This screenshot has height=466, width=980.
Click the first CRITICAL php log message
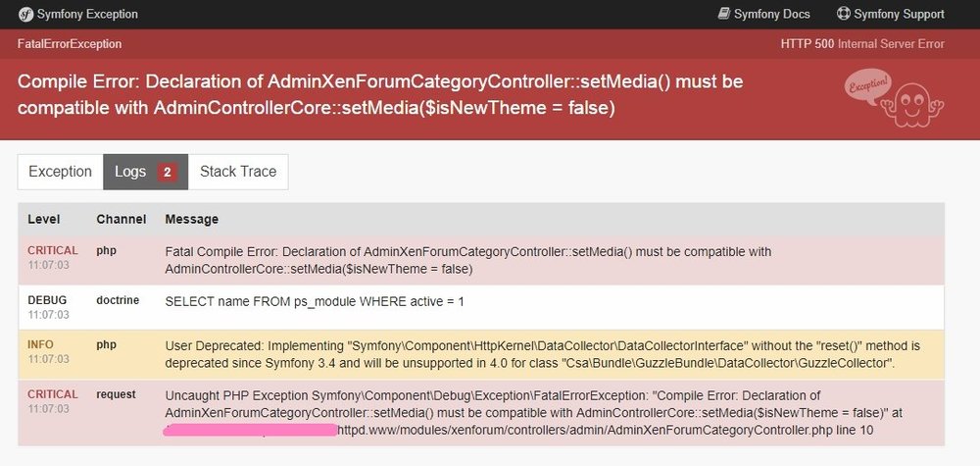[x=468, y=260]
